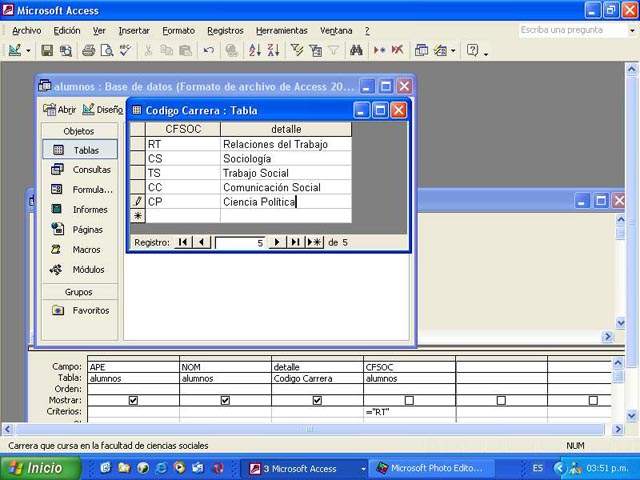Open the help question search box dropdown
Image resolution: width=640 pixels, height=480 pixels.
click(x=631, y=30)
